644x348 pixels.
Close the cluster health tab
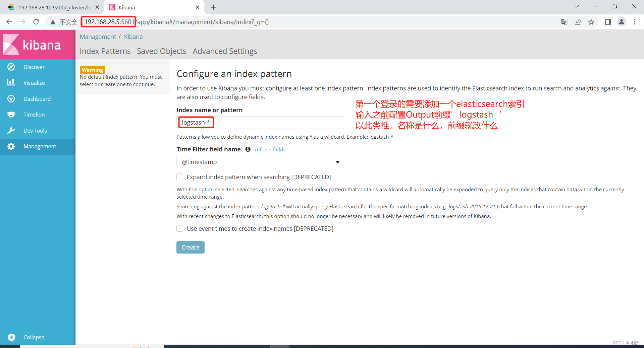tap(97, 7)
